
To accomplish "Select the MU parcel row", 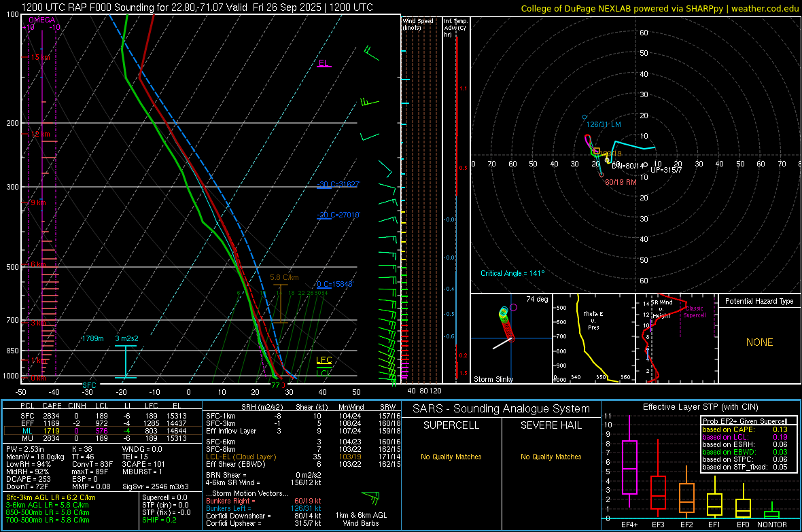I will pos(103,438).
